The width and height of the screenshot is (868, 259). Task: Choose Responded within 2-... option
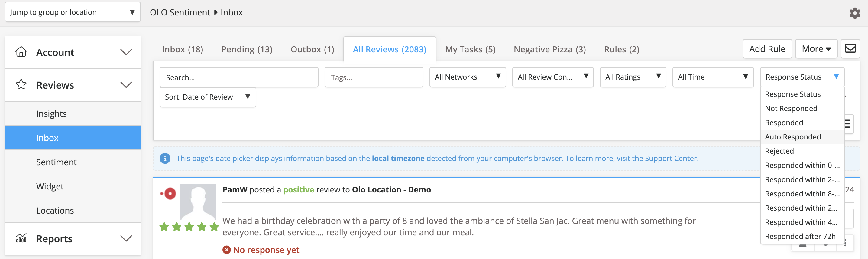(x=802, y=179)
